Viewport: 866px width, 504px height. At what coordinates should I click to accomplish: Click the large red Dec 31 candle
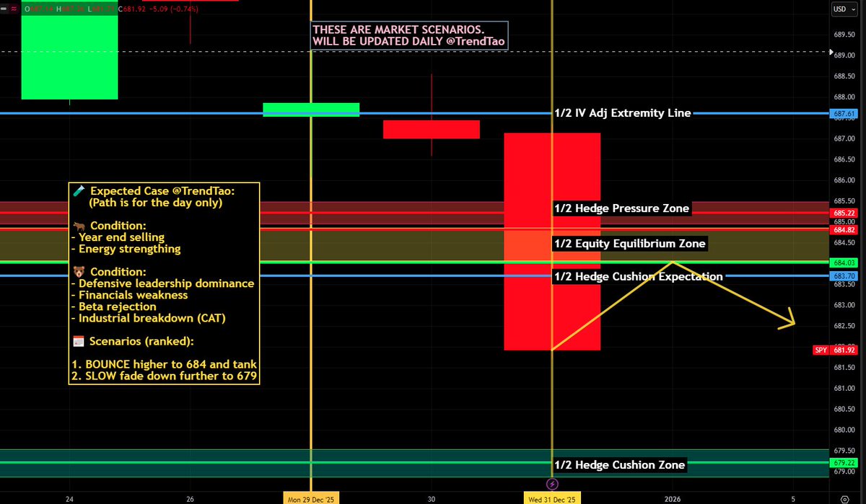pyautogui.click(x=552, y=242)
